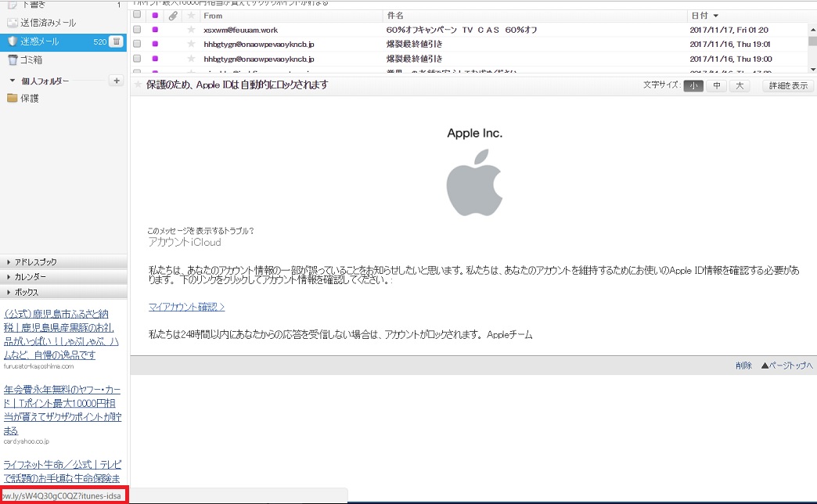Star the 19:01 爆裂最終値引き message

[x=191, y=45]
